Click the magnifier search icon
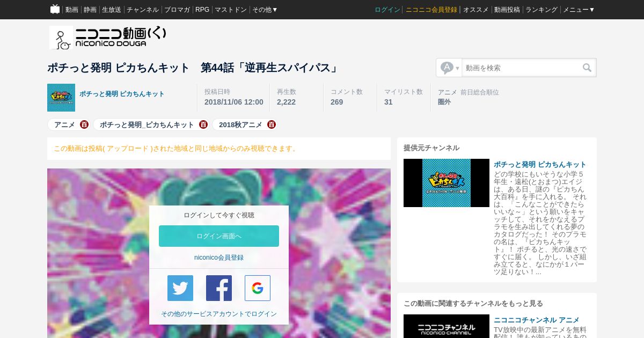The width and height of the screenshot is (644, 338). point(587,68)
